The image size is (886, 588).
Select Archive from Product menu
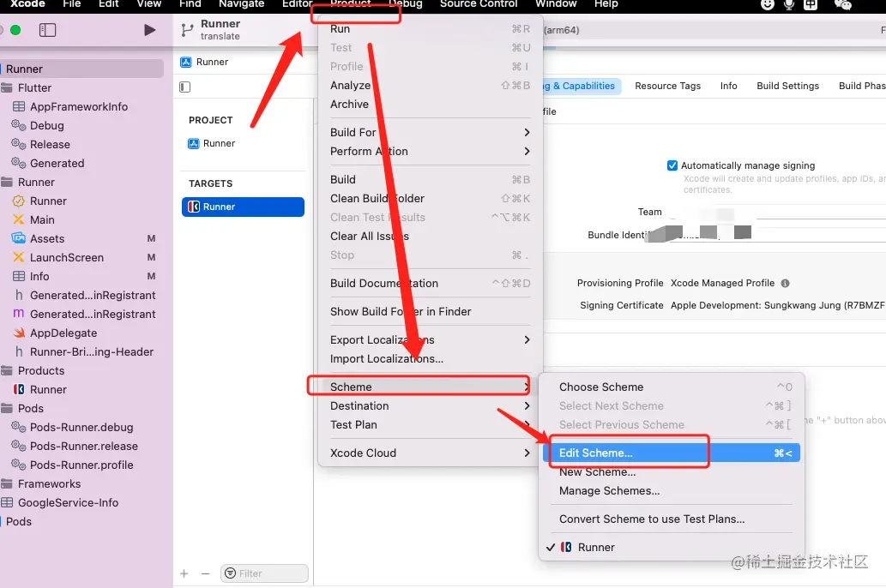(430, 104)
